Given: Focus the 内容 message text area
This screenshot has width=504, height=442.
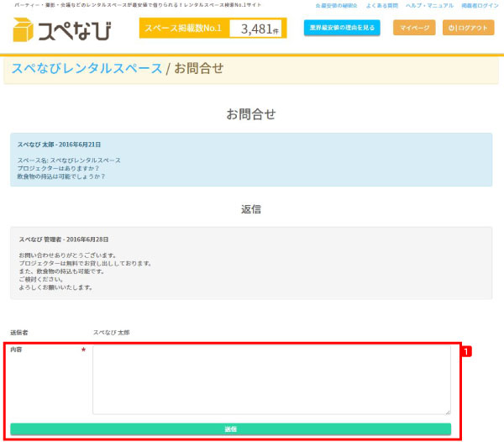Looking at the screenshot, I should [271, 380].
